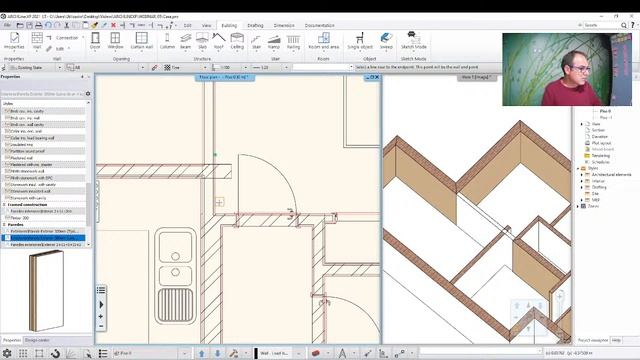
Task: Select the highlighted wall style row
Action: pyautogui.click(x=44, y=238)
